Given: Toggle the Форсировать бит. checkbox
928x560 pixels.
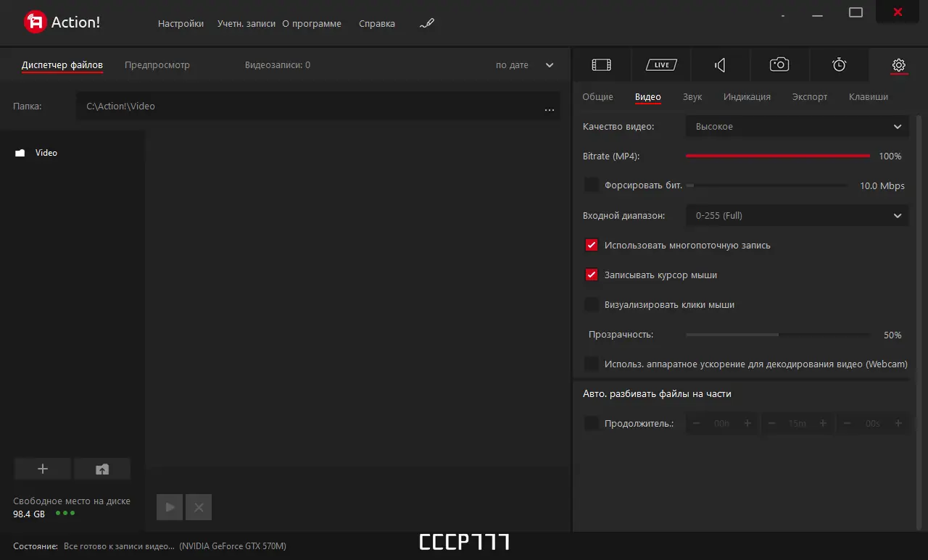Looking at the screenshot, I should (x=592, y=185).
